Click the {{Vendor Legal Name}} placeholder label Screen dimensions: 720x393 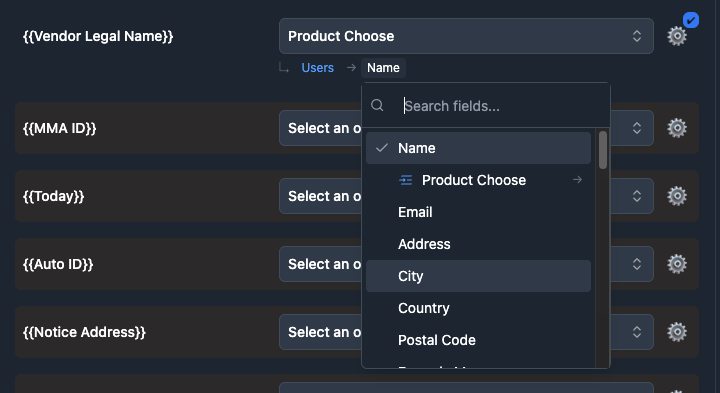click(98, 36)
